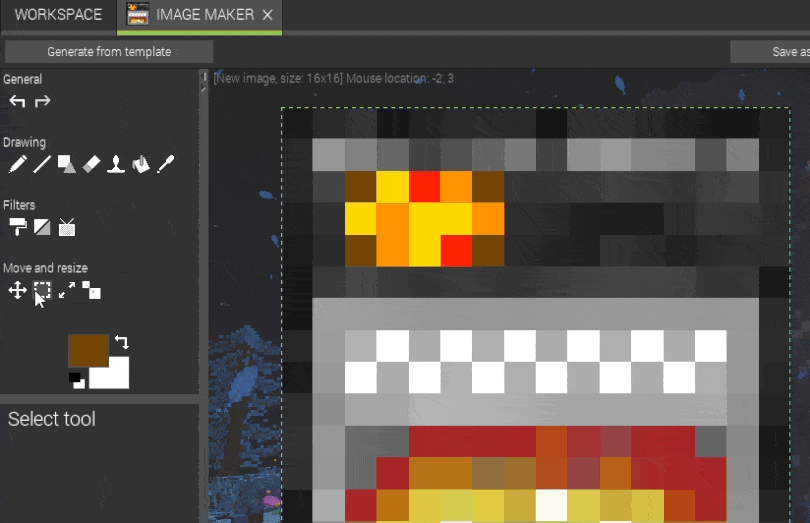Click the Save as button
This screenshot has width=810, height=523.
coord(770,52)
